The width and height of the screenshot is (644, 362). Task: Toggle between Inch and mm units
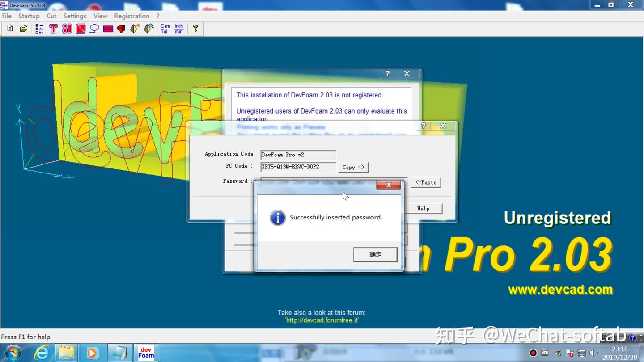click(x=178, y=28)
